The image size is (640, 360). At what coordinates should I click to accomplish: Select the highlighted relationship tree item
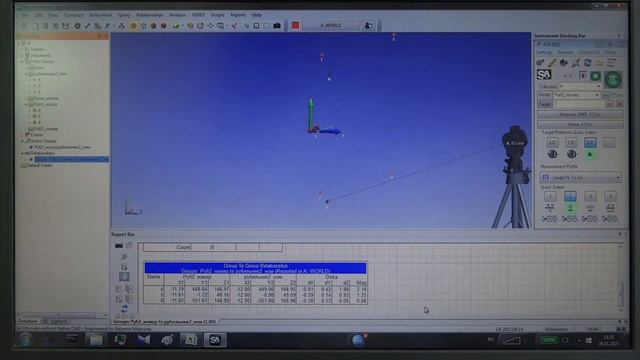point(71,159)
